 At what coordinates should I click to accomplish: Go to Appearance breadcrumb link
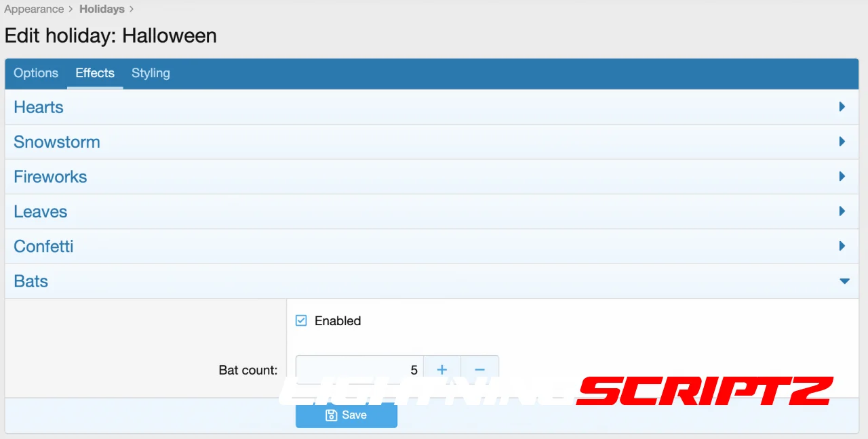34,9
